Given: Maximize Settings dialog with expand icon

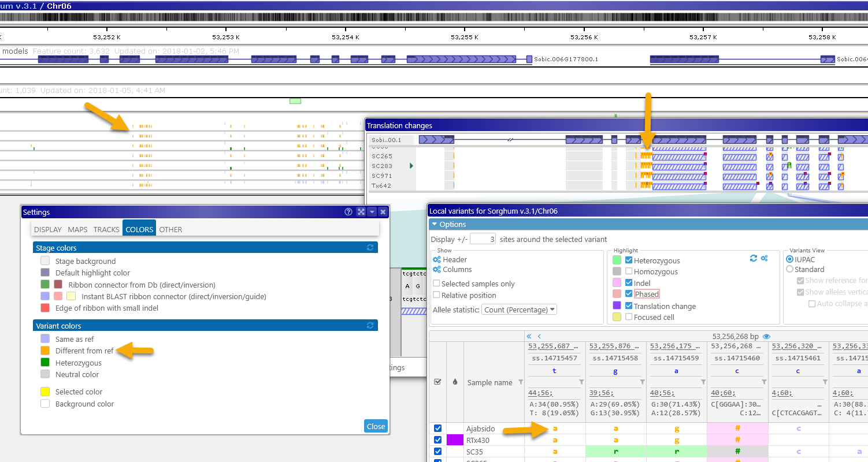Looking at the screenshot, I should (x=361, y=212).
